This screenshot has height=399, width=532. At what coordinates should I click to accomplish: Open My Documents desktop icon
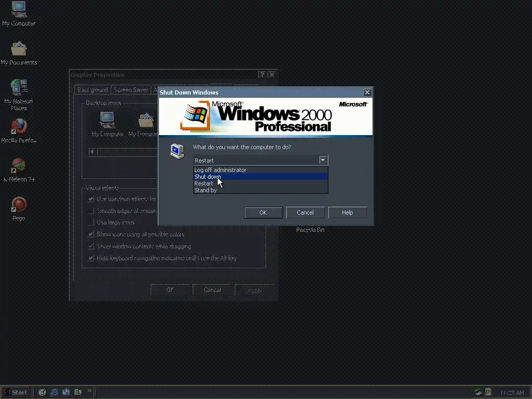(19, 54)
